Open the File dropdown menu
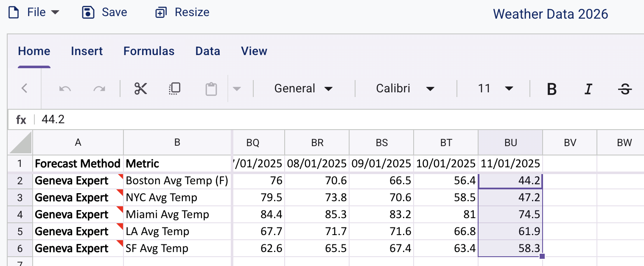644x266 pixels. [35, 12]
